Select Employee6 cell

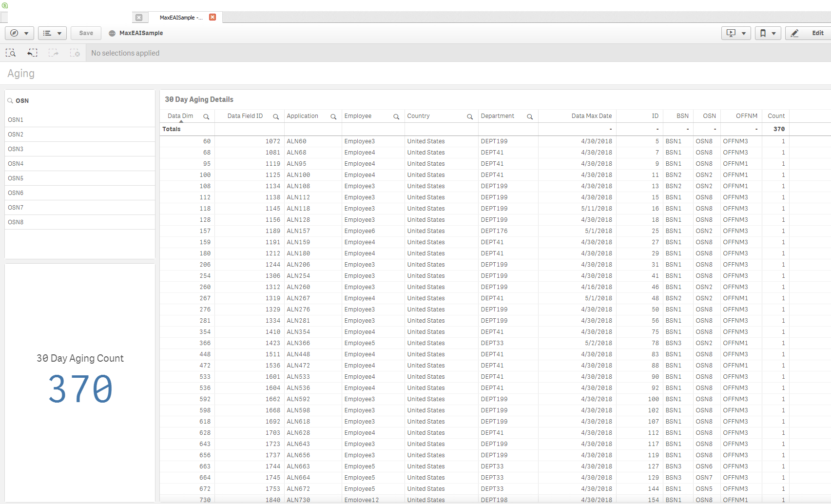(x=373, y=231)
